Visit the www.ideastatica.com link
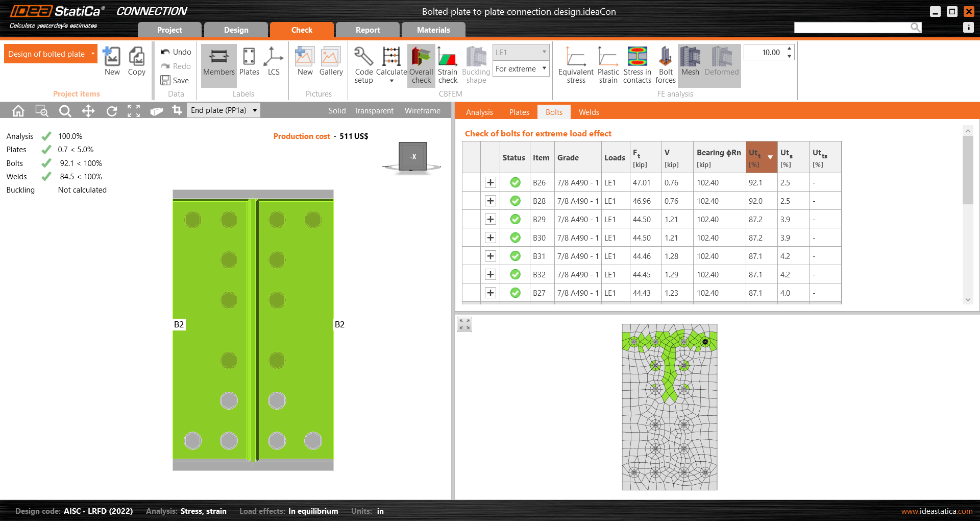Screen dimensions: 980x521 936,511
